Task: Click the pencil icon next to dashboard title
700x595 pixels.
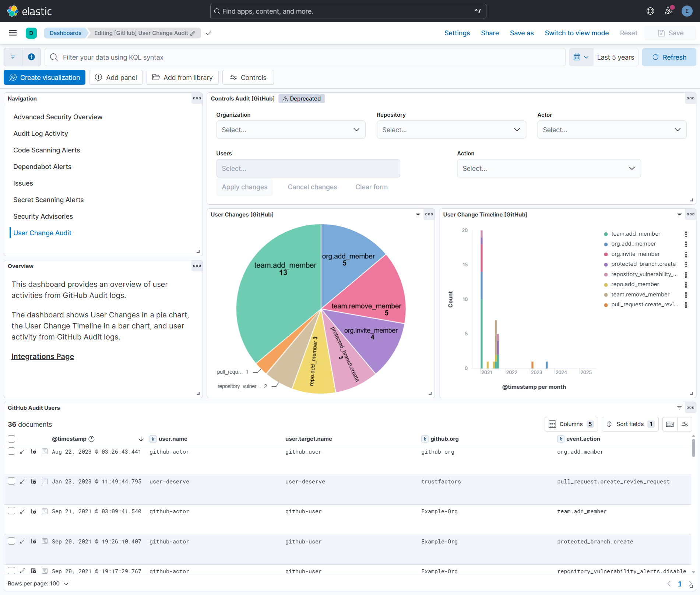Action: click(193, 33)
